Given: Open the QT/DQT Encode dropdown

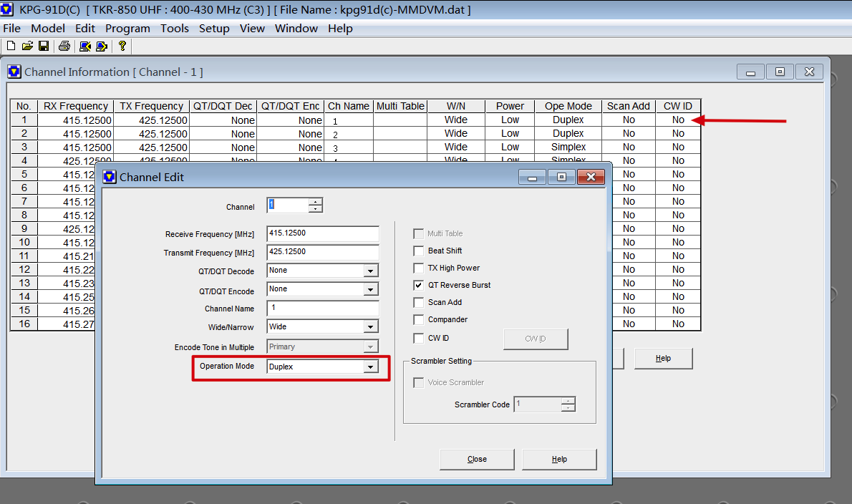Looking at the screenshot, I should pos(371,289).
